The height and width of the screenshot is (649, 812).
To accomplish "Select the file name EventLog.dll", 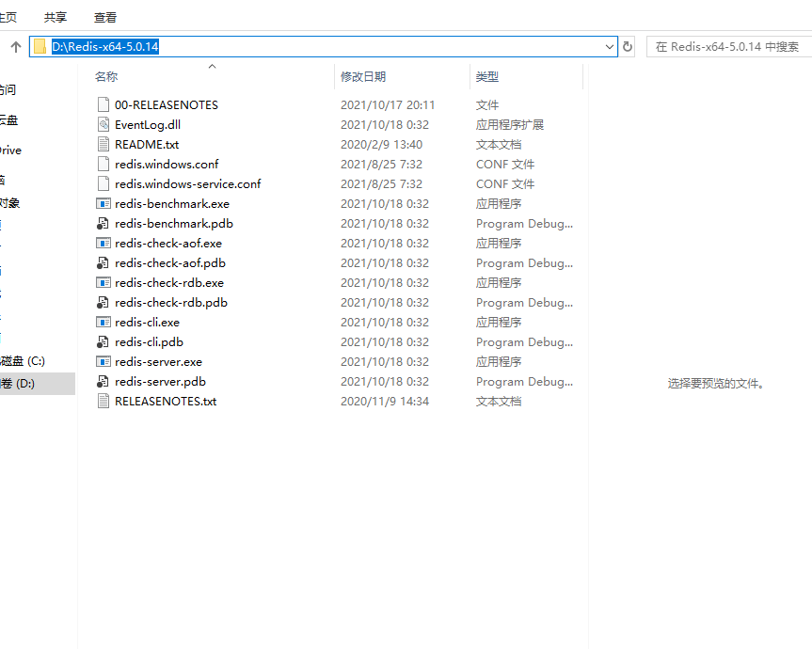I will (148, 125).
